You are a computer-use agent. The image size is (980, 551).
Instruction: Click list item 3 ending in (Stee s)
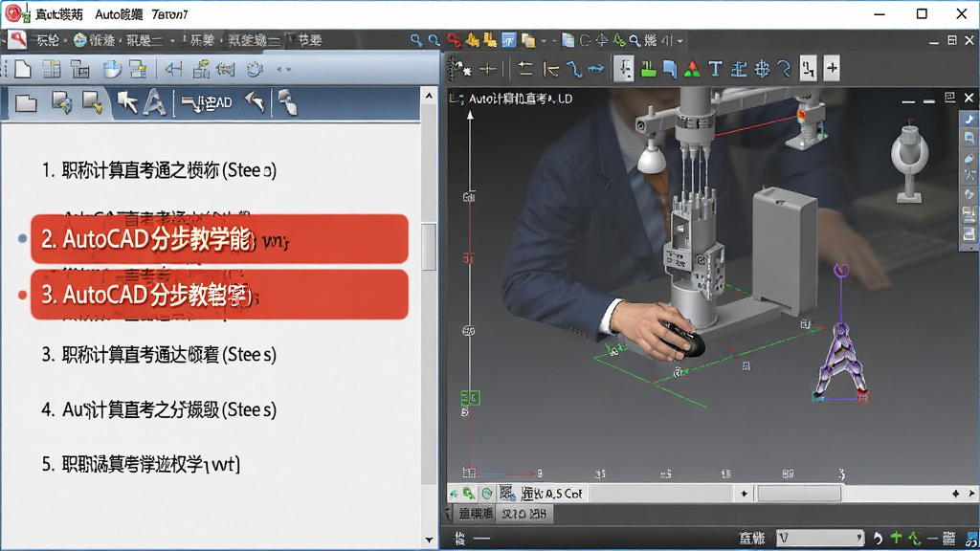click(x=159, y=355)
